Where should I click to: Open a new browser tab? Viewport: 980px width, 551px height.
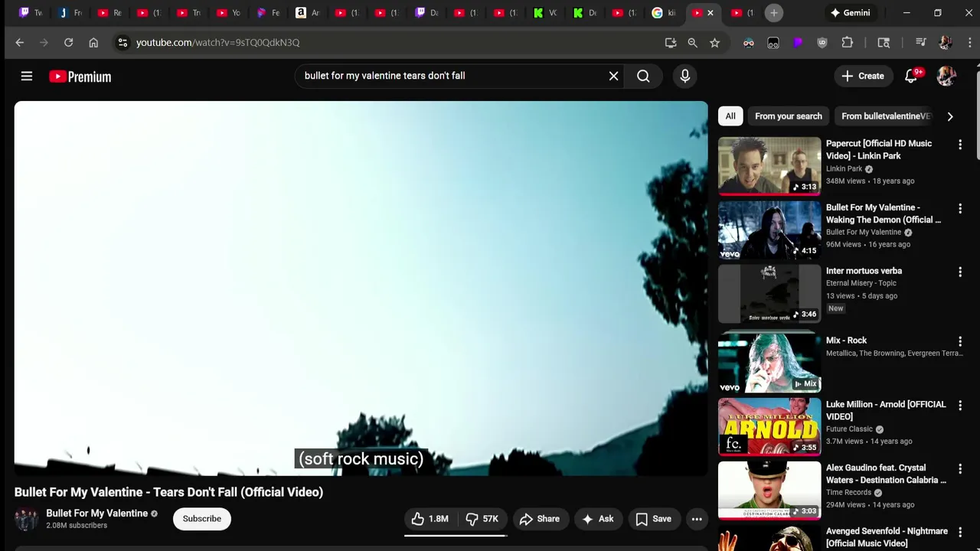pos(774,13)
